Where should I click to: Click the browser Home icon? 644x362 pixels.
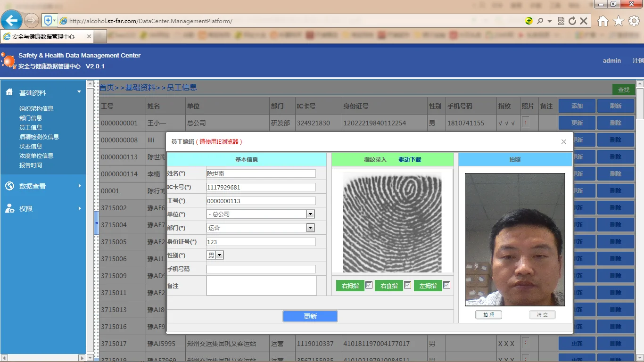(x=603, y=21)
